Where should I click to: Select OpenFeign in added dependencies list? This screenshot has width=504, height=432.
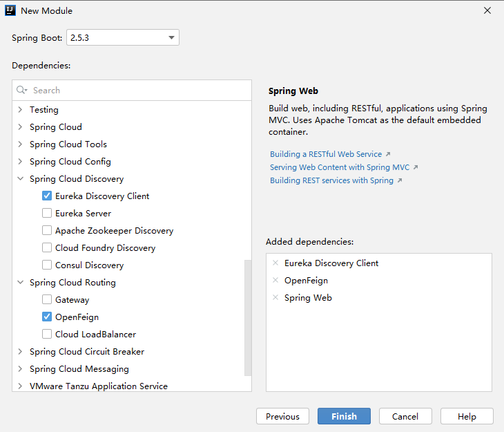click(x=306, y=281)
